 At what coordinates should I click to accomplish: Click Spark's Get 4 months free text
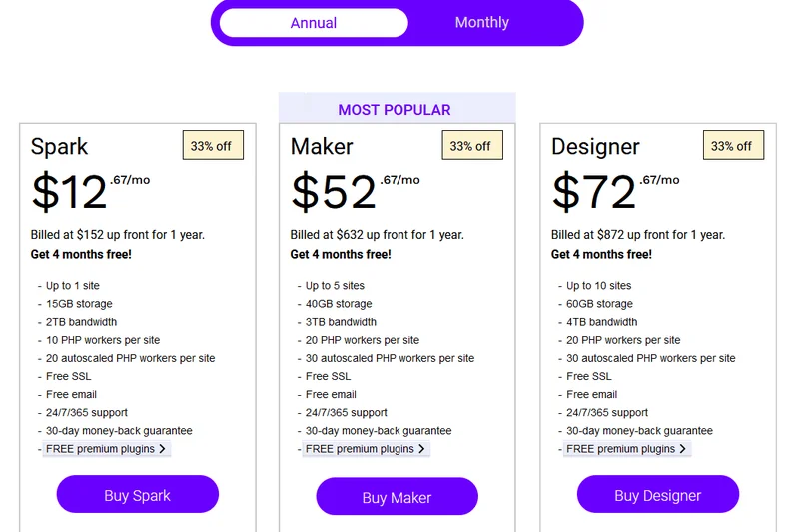(81, 255)
